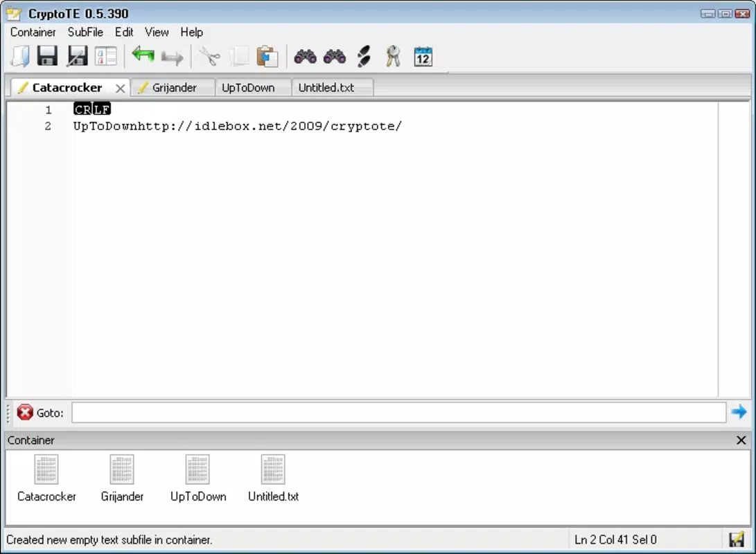Click the CryptoTE title bar app icon

(14, 13)
